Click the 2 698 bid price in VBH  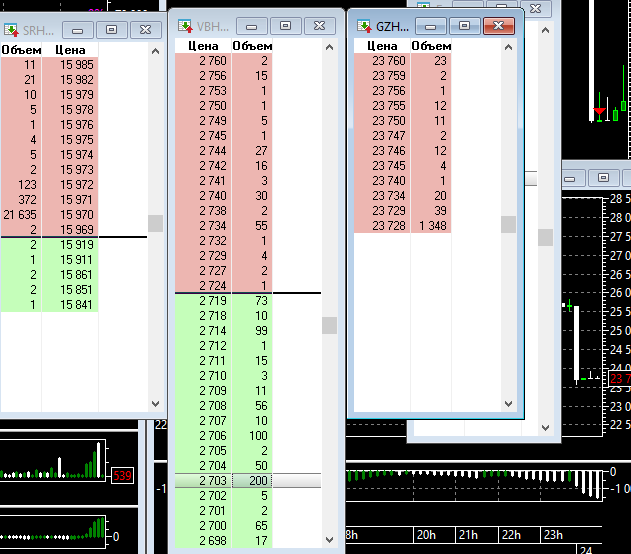[x=203, y=541]
